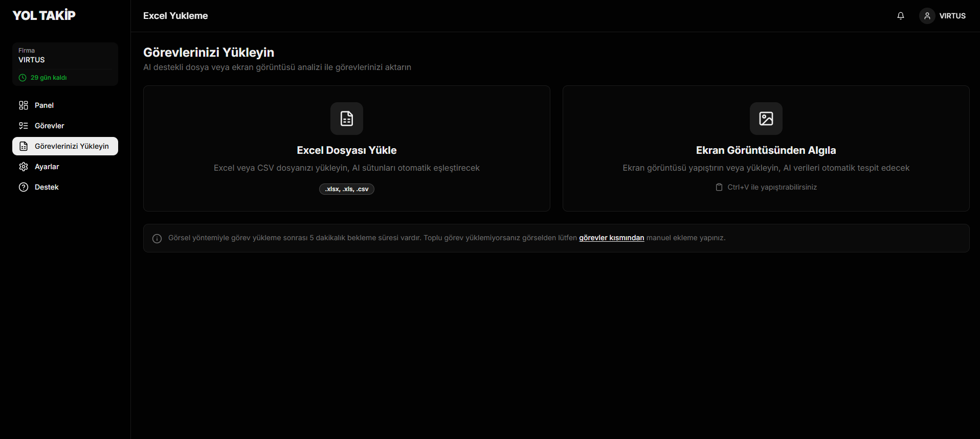Click the YOL TAKİP logo
Image resolution: width=980 pixels, height=439 pixels.
pos(44,15)
